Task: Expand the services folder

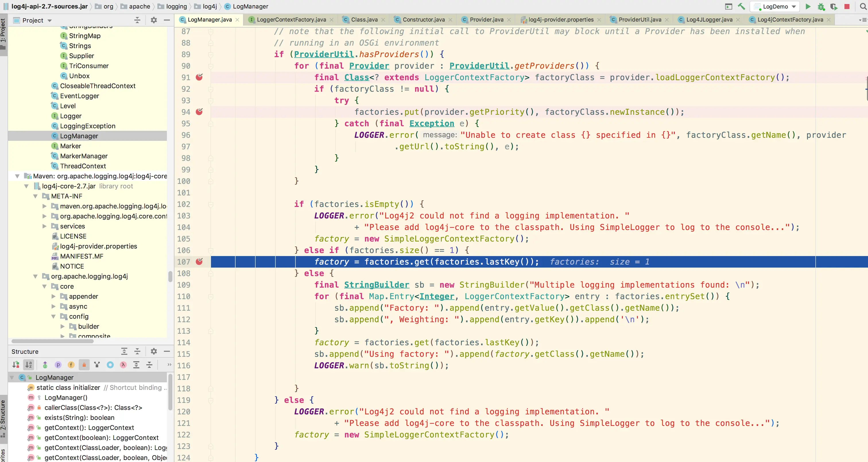Action: pyautogui.click(x=44, y=226)
